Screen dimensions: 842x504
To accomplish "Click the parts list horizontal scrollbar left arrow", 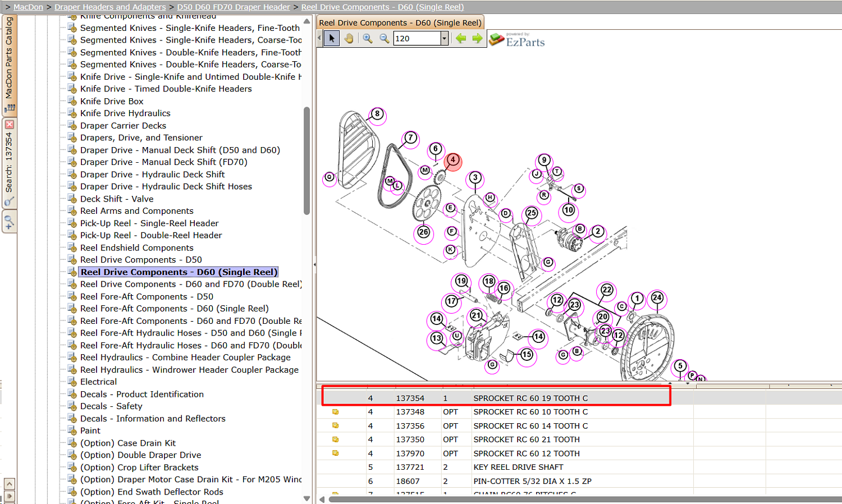I will point(322,499).
